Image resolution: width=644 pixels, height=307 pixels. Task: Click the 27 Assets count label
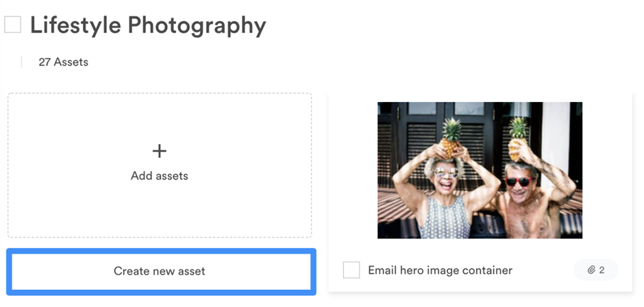pyautogui.click(x=63, y=62)
